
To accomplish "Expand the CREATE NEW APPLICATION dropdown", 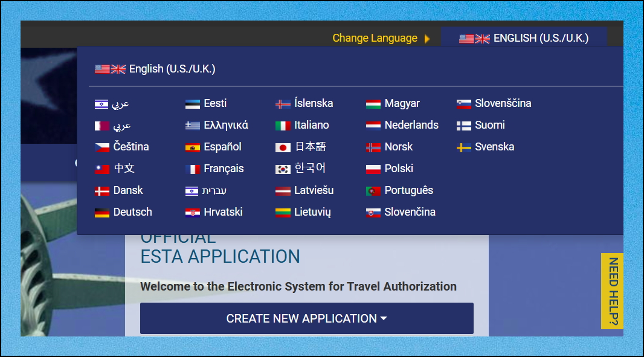I will click(306, 318).
